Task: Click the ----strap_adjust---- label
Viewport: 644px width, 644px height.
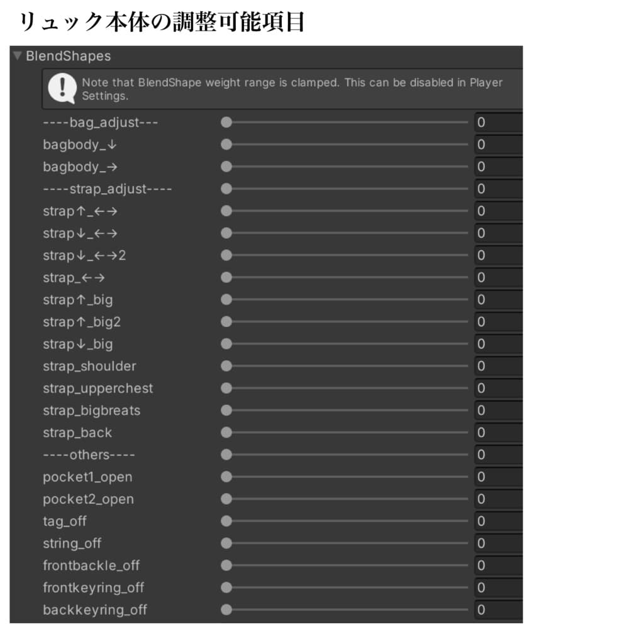Action: pos(107,189)
